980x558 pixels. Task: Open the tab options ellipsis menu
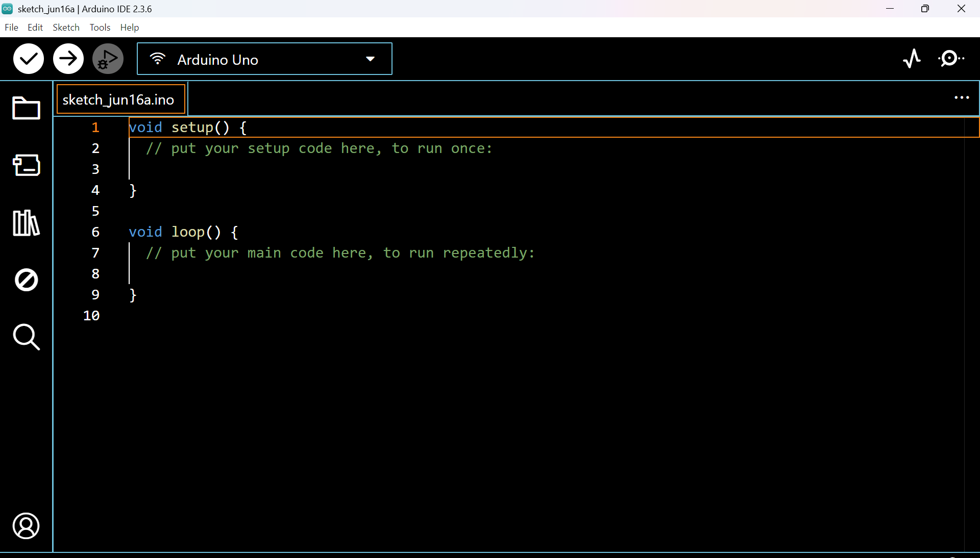[962, 98]
